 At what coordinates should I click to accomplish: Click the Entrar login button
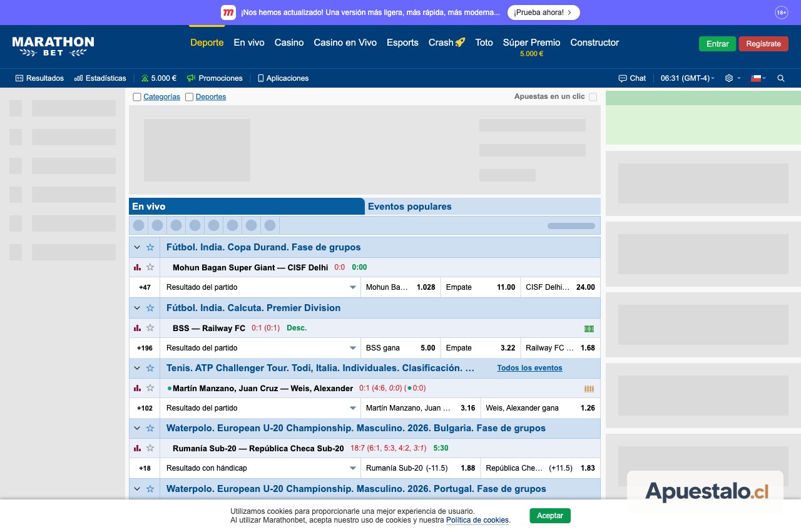click(x=718, y=44)
